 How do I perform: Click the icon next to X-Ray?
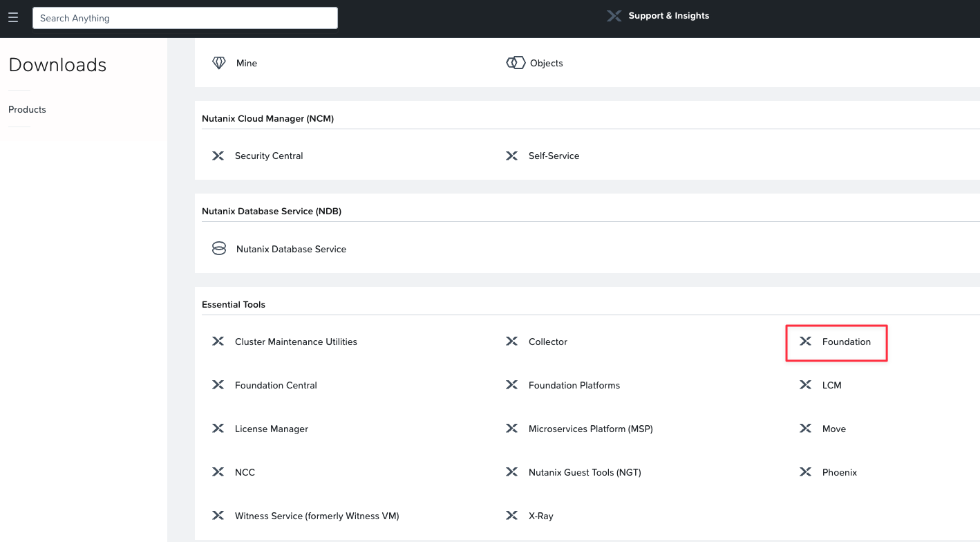(x=511, y=516)
